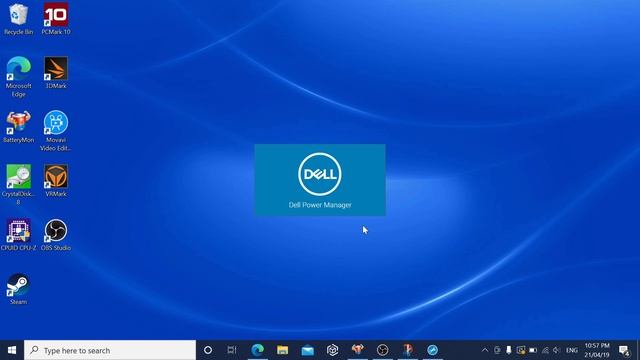Open the Action Center notifications icon

[x=624, y=350]
